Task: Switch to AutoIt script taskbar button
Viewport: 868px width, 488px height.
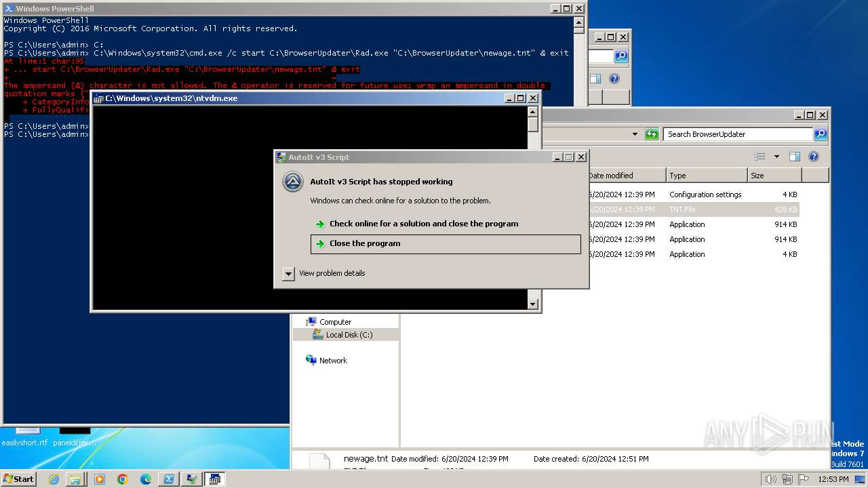Action: pos(191,479)
